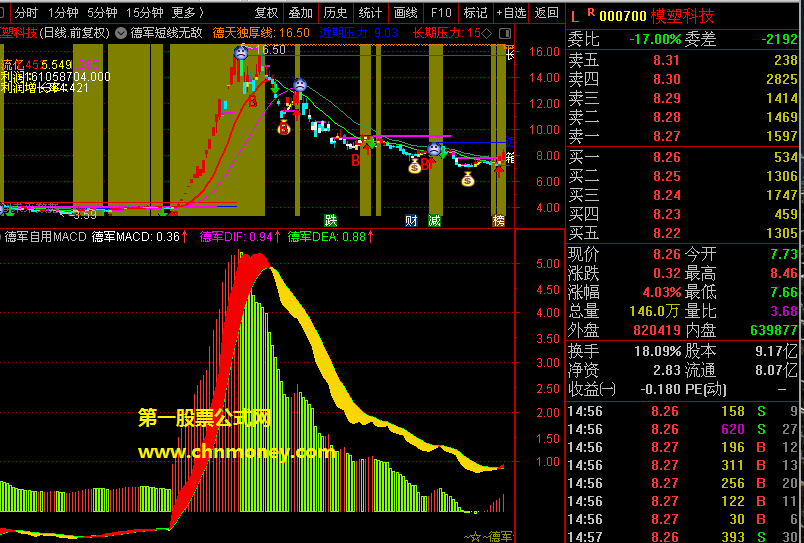804x543 pixels.
Task: Click 量比 value 3.68
Action: [784, 311]
